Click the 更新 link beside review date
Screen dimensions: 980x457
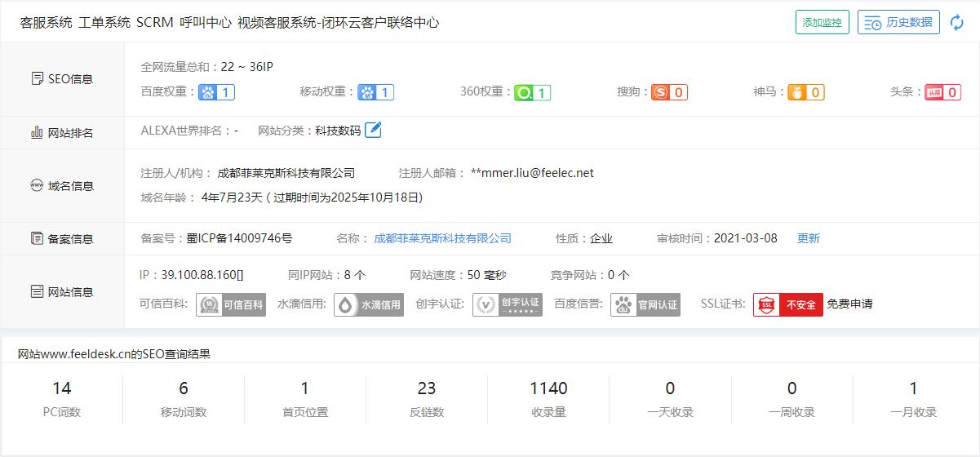click(x=808, y=238)
